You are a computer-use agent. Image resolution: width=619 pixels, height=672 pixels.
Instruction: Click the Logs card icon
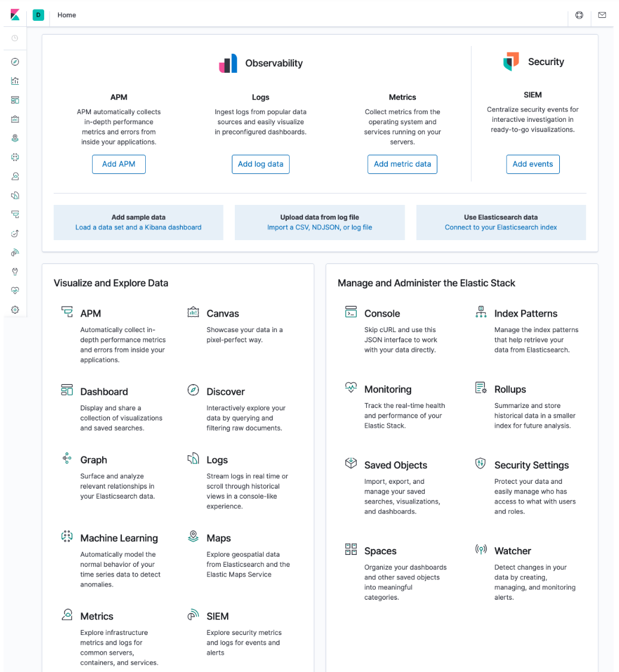point(194,458)
